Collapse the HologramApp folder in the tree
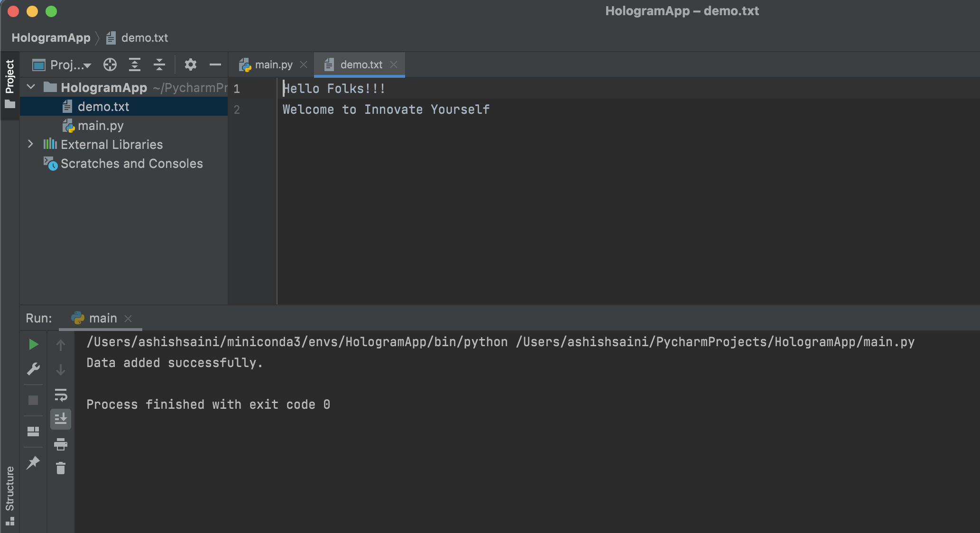The image size is (980, 533). [30, 87]
